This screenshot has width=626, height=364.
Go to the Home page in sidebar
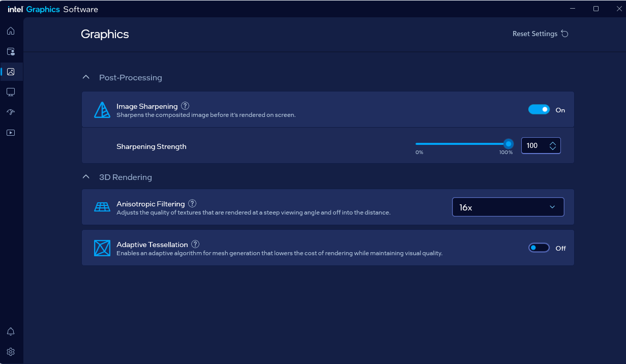11,31
